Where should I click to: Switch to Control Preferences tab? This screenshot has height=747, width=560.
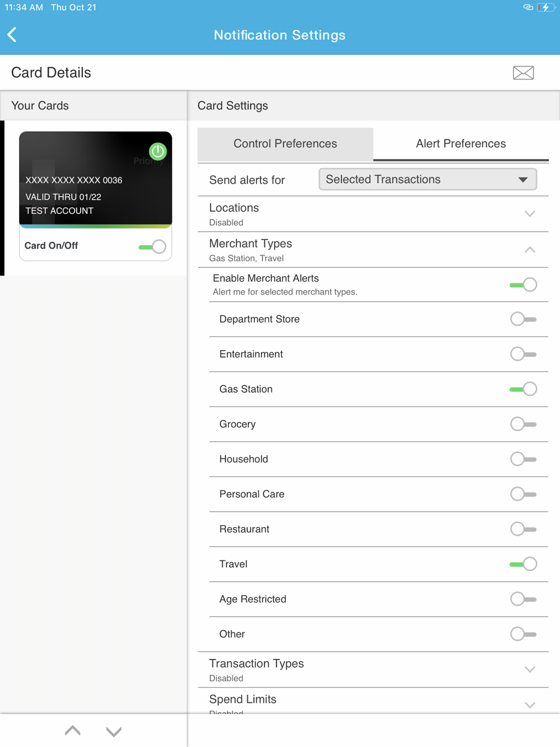click(x=285, y=144)
